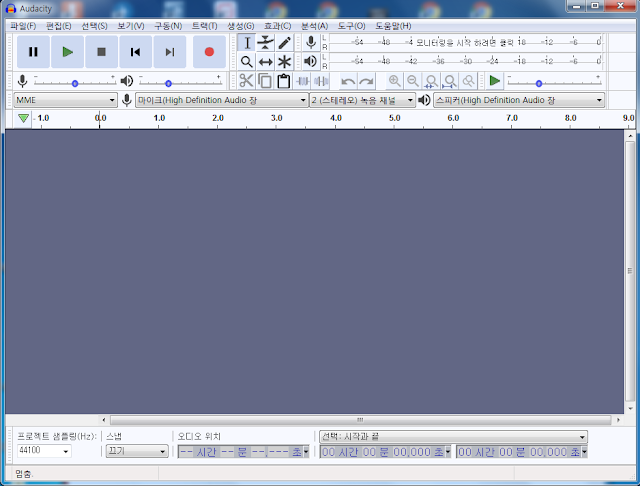The width and height of the screenshot is (640, 486).
Task: Open the 편집(E) menu
Action: (x=58, y=26)
